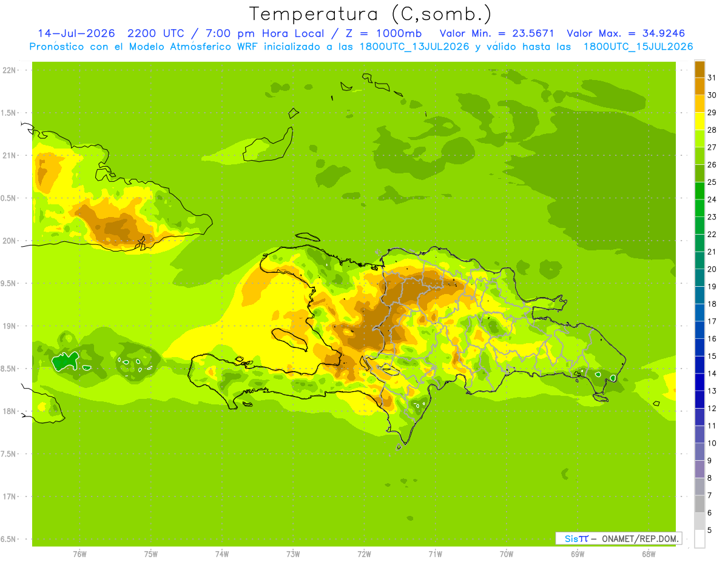Pick the dark brown swatch above 31
This screenshot has width=728, height=562.
(699, 69)
